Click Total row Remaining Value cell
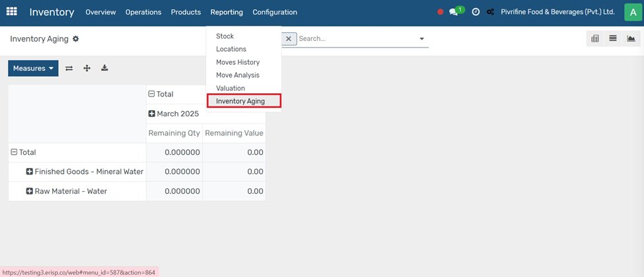Screen dimensions: 644x277 coord(234,153)
